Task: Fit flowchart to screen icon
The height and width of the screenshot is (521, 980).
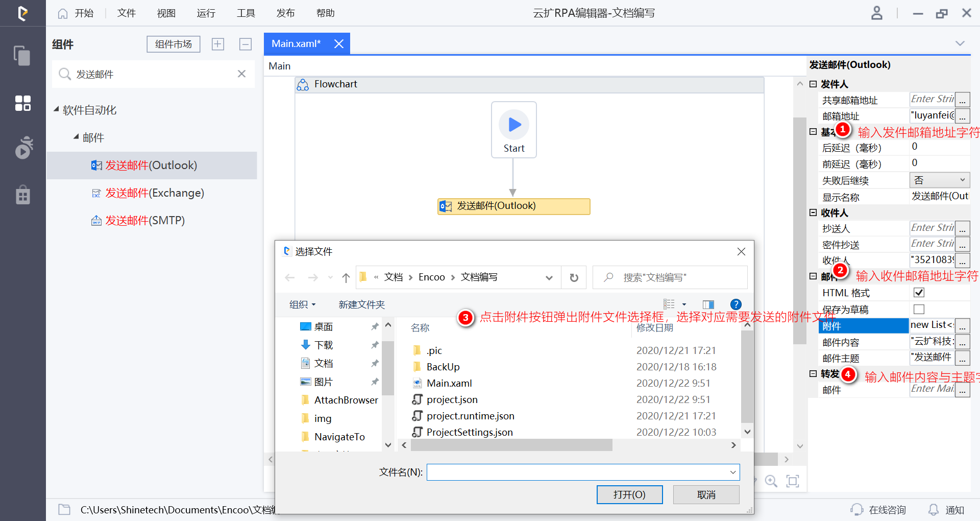Action: tap(793, 481)
